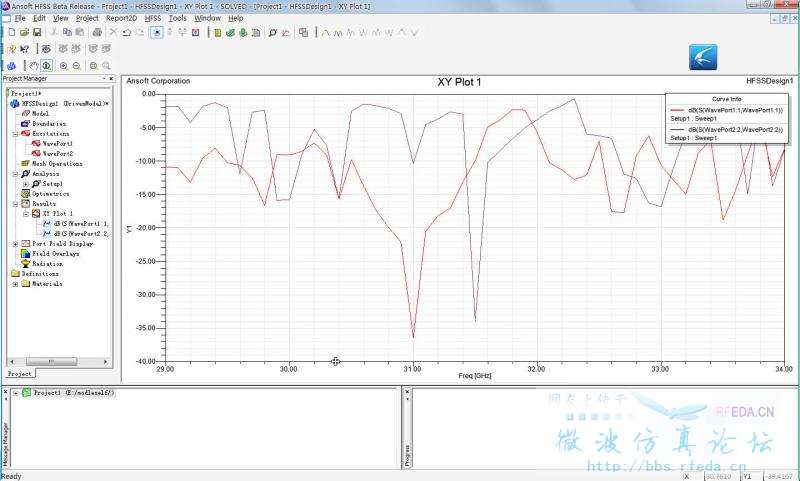
Task: Select dB(S(WavePort2:2 trace under XY Plot 1
Action: 81,234
